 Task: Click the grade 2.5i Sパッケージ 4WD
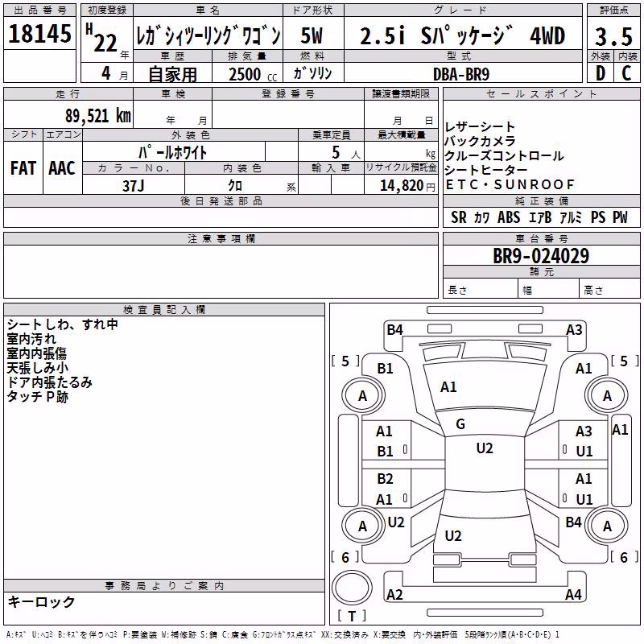[462, 35]
